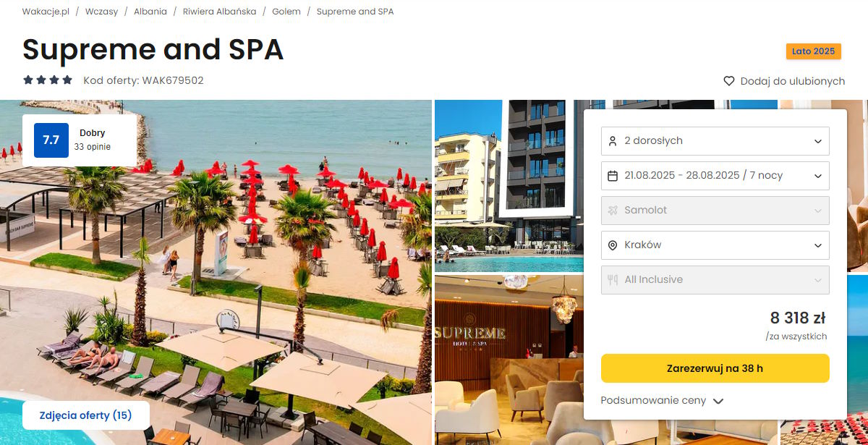
Task: Click the location pin icon beside Kraków
Action: coord(613,245)
